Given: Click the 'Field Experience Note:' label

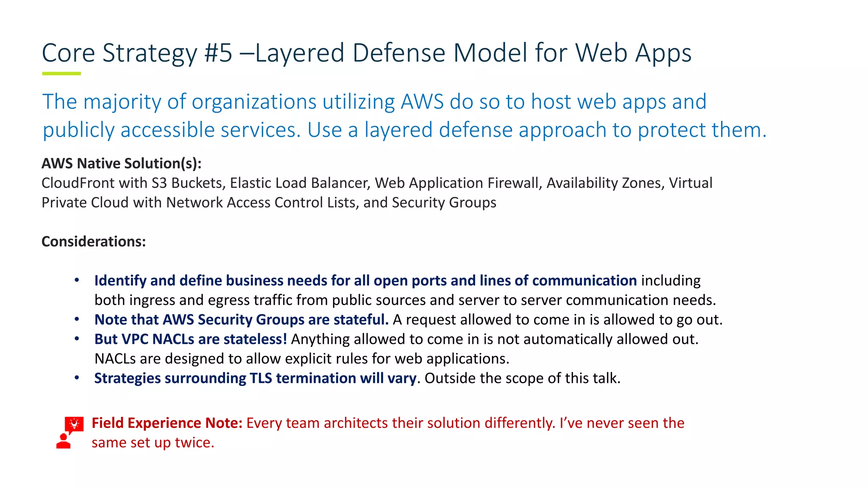Looking at the screenshot, I should click(x=167, y=423).
